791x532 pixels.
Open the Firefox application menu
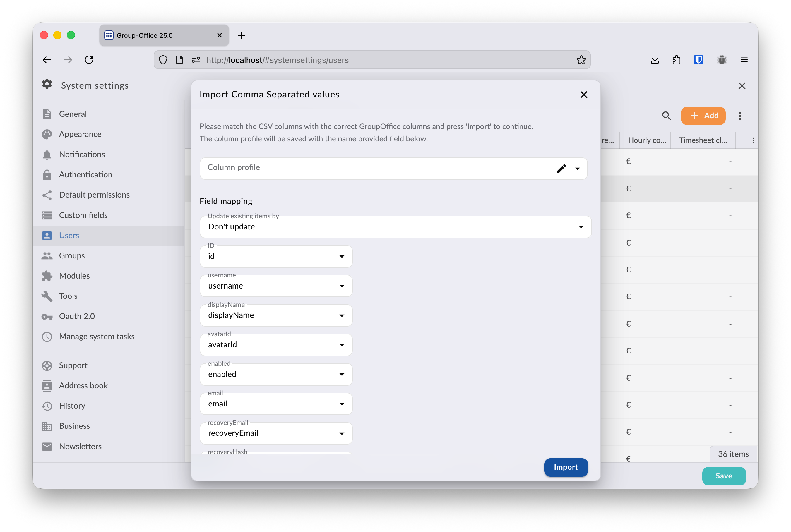[x=744, y=60]
